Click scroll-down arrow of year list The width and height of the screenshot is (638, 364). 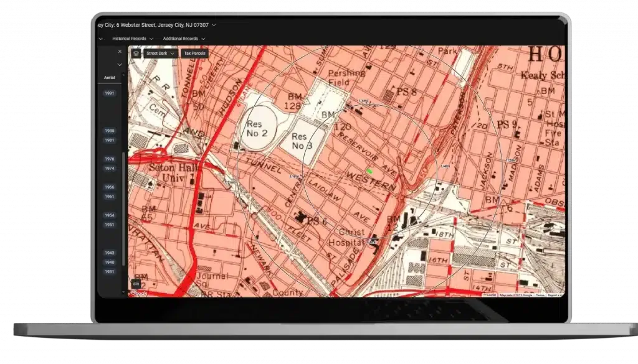click(x=124, y=292)
